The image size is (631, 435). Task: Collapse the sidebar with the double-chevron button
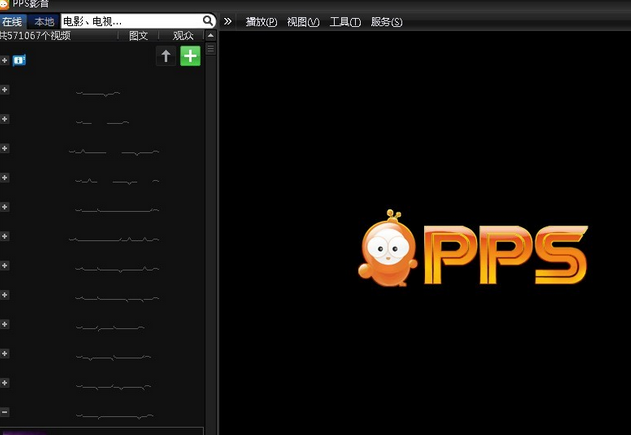[x=228, y=21]
